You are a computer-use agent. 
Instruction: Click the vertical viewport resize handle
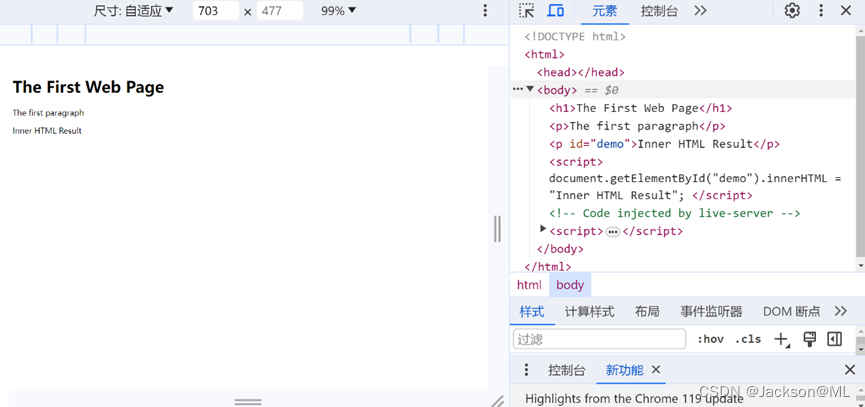pyautogui.click(x=497, y=229)
